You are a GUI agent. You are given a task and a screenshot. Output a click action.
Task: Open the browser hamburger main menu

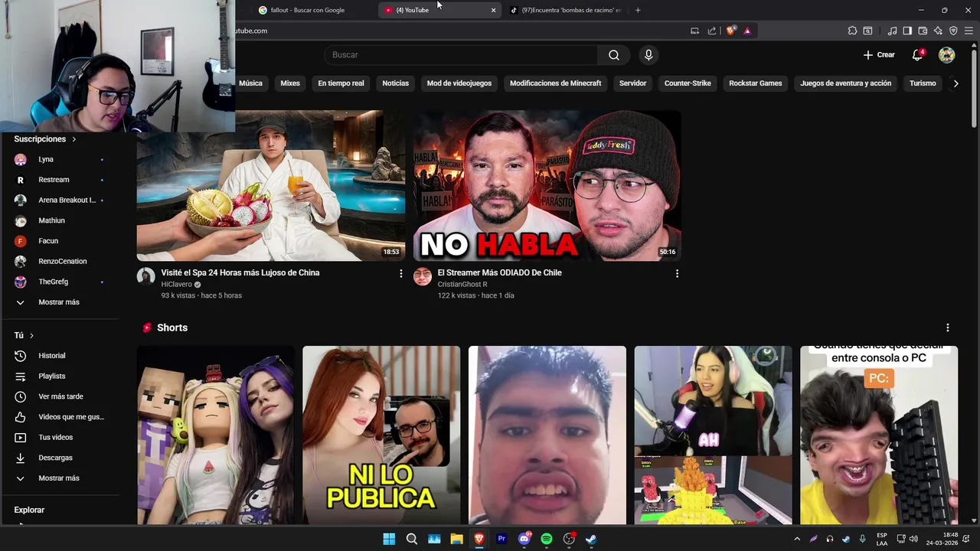click(x=969, y=31)
